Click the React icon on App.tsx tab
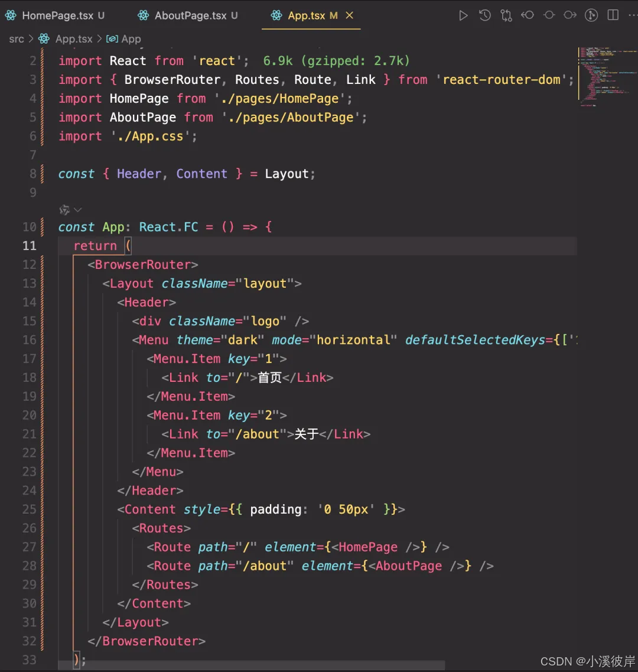Screen dimensions: 638x672 [x=276, y=16]
